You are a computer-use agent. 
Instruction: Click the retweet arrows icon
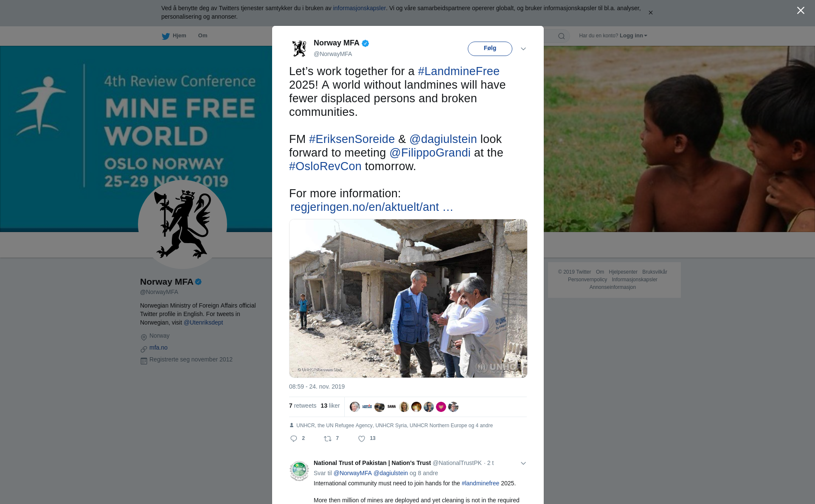click(x=328, y=439)
